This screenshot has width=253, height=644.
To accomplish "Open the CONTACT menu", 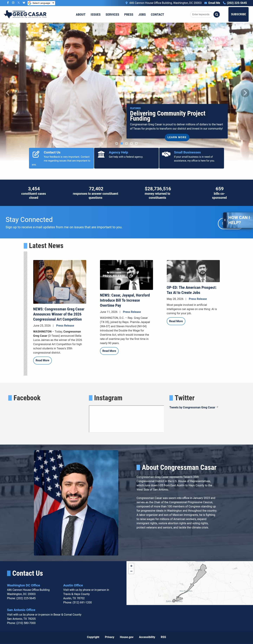I will (x=157, y=15).
